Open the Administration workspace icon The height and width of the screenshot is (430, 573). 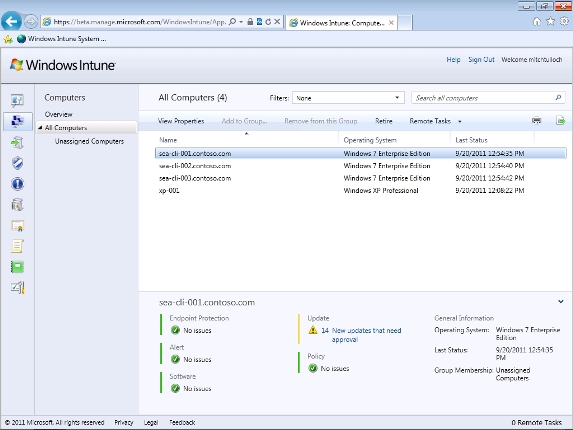17,288
